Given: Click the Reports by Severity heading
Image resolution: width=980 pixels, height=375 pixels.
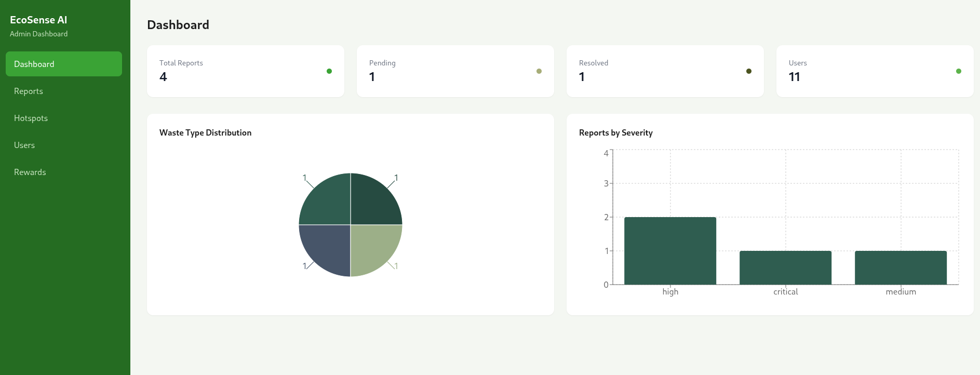Looking at the screenshot, I should (616, 132).
